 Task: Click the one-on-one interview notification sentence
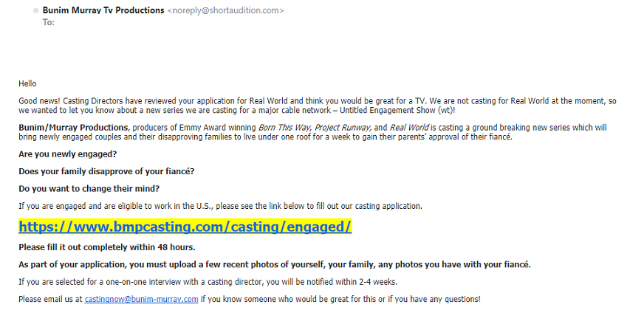208,282
